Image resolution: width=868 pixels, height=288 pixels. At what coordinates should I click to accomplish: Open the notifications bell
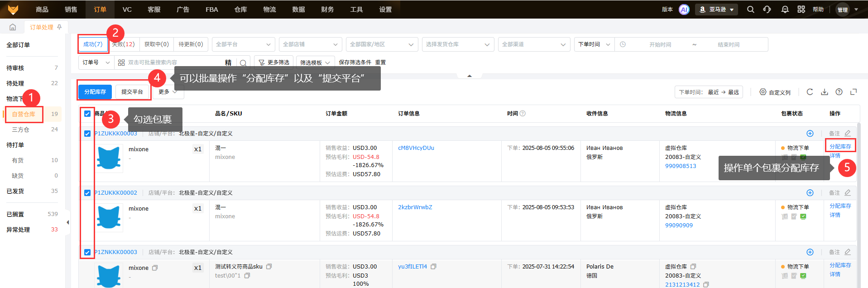(785, 10)
